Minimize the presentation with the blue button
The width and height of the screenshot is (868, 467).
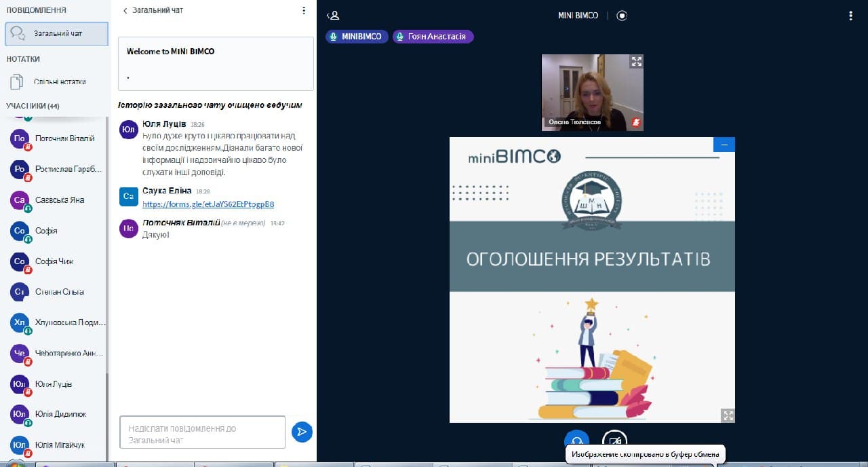724,145
